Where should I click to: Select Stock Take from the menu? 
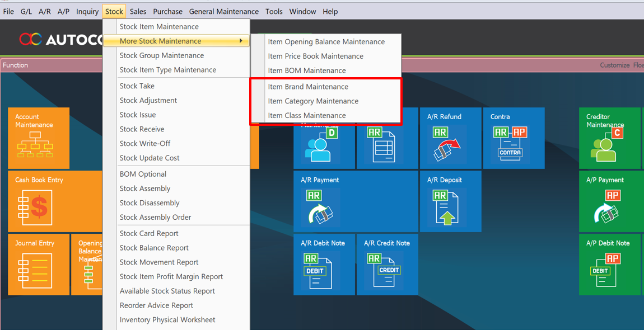(x=176, y=86)
